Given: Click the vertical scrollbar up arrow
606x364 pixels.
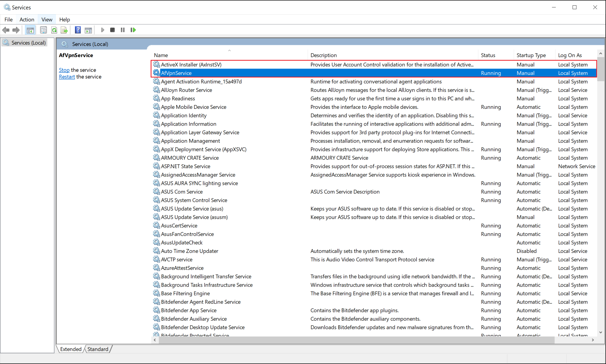Looking at the screenshot, I should pyautogui.click(x=601, y=54).
